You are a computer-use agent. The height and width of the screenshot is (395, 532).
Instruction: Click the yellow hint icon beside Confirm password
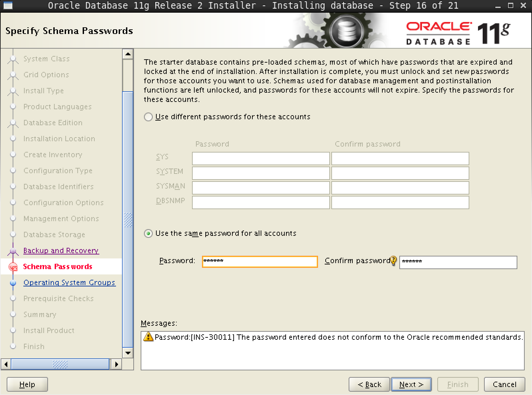click(x=393, y=260)
